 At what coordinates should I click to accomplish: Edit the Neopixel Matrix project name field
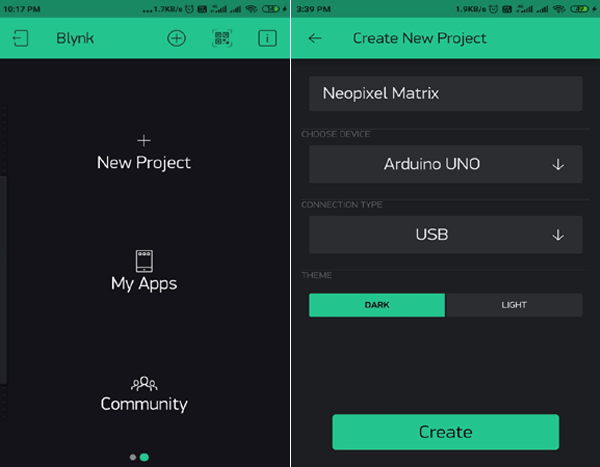point(445,94)
